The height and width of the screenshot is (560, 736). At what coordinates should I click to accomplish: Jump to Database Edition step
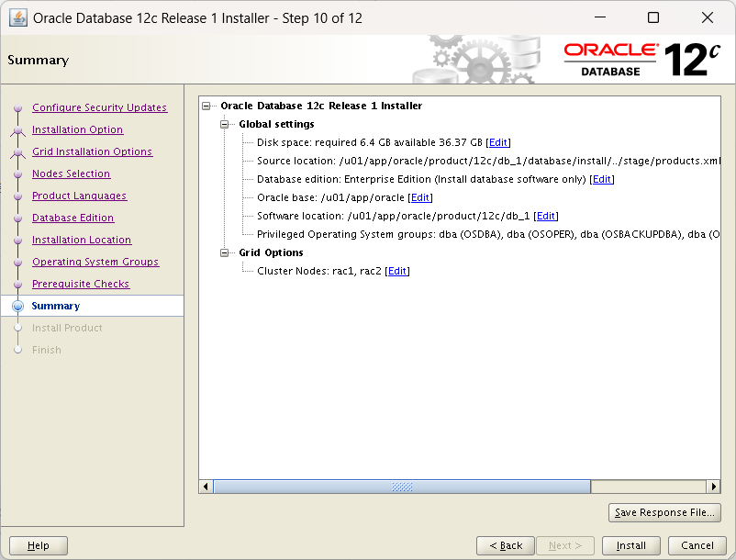point(72,218)
